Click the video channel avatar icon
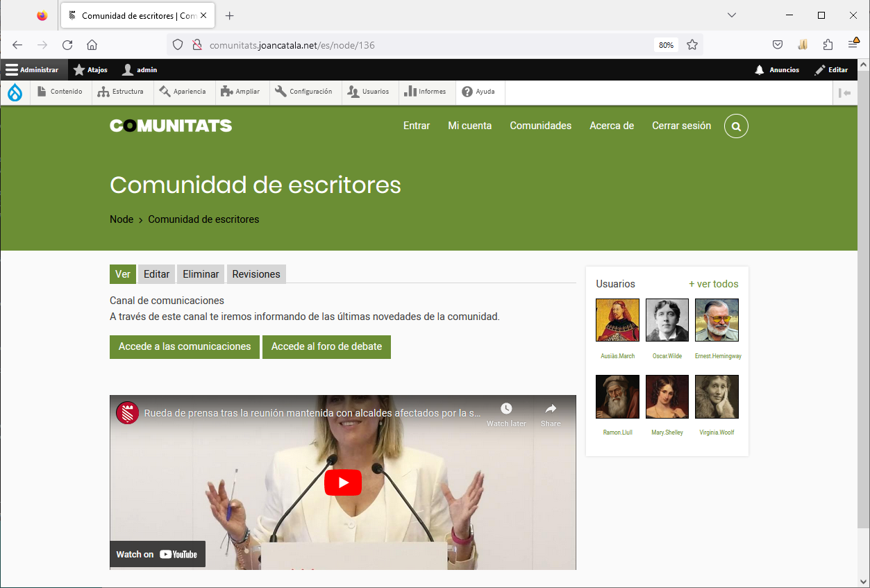 (127, 413)
